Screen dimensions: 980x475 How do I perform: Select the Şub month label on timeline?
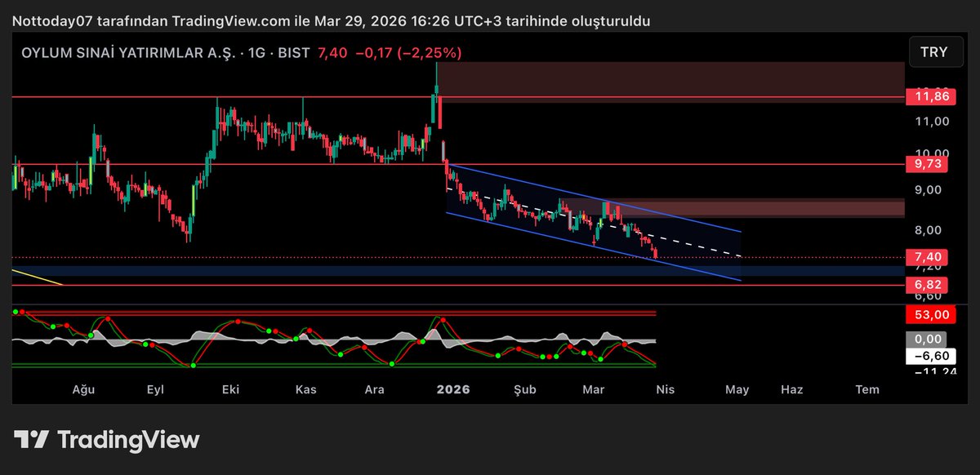click(523, 389)
